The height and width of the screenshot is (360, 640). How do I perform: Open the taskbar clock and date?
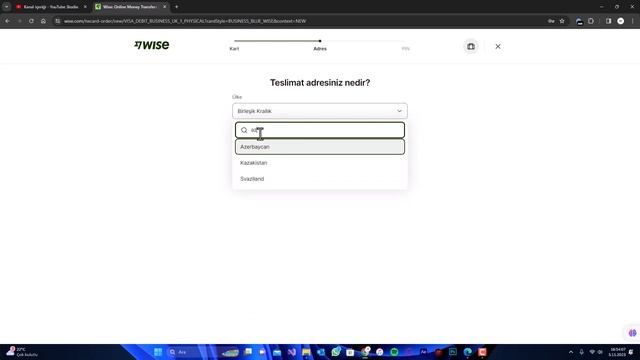[617, 352]
